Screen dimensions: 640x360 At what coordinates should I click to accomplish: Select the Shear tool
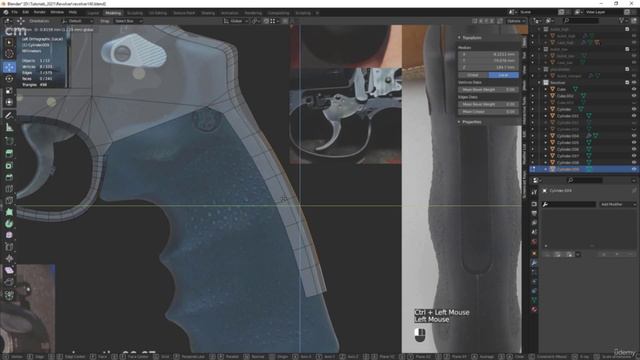point(9,270)
